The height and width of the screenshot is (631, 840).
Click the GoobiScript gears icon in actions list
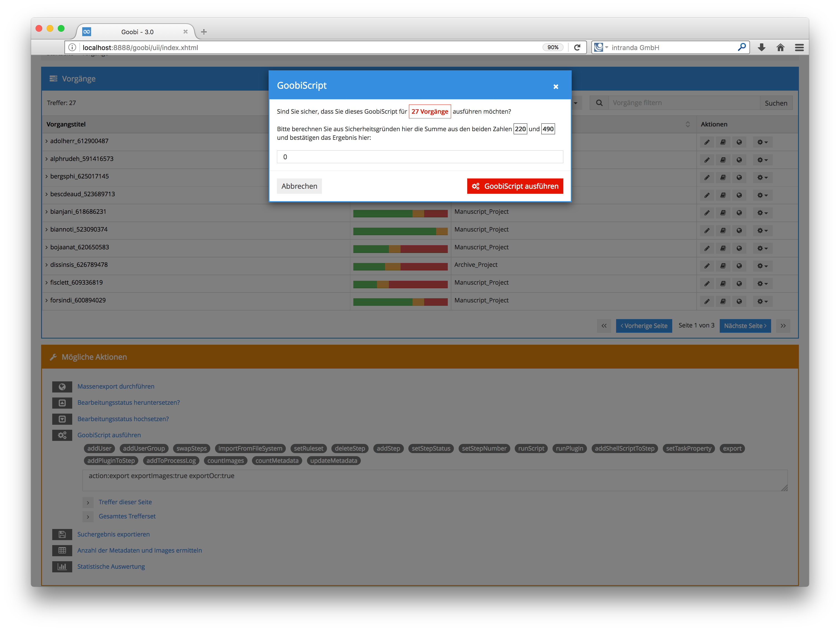(x=62, y=435)
